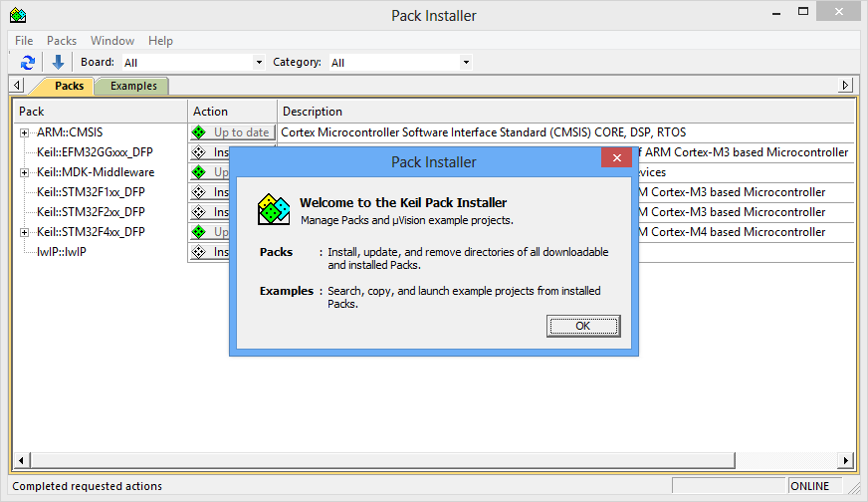Open the Help menu
This screenshot has height=502, width=868.
click(x=160, y=41)
